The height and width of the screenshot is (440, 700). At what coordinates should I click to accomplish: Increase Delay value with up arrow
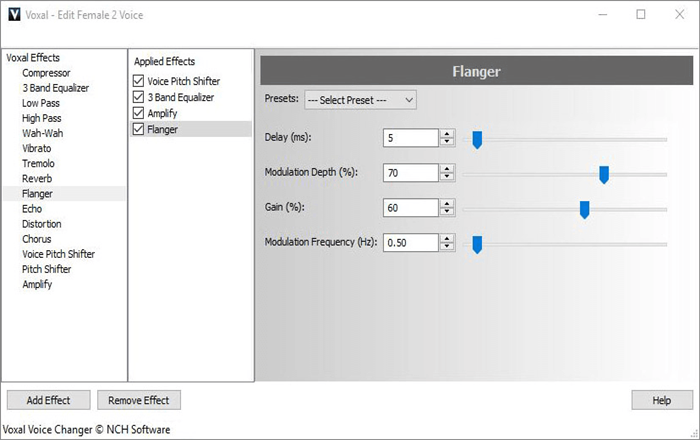[447, 133]
